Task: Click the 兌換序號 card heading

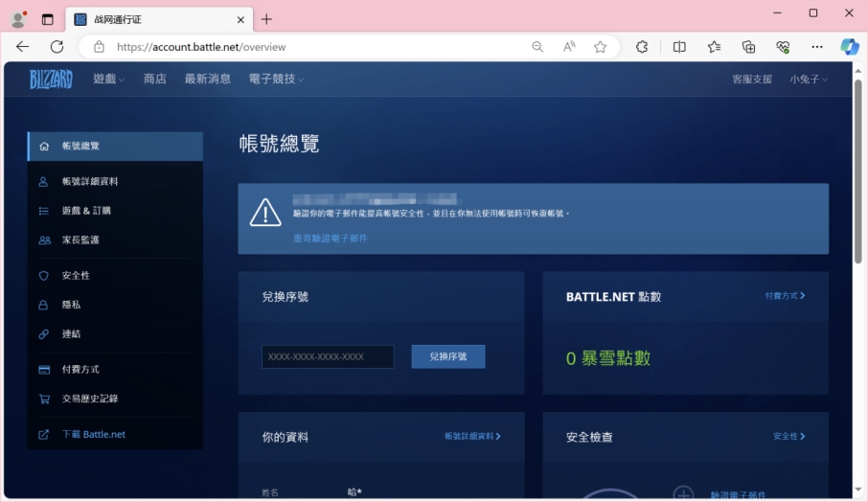Action: [286, 297]
